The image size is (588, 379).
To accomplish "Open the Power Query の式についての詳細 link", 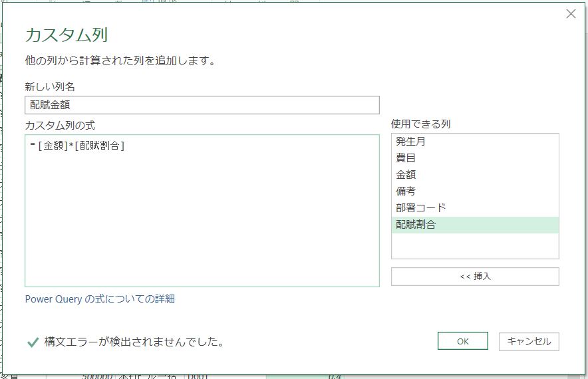I will tap(100, 299).
